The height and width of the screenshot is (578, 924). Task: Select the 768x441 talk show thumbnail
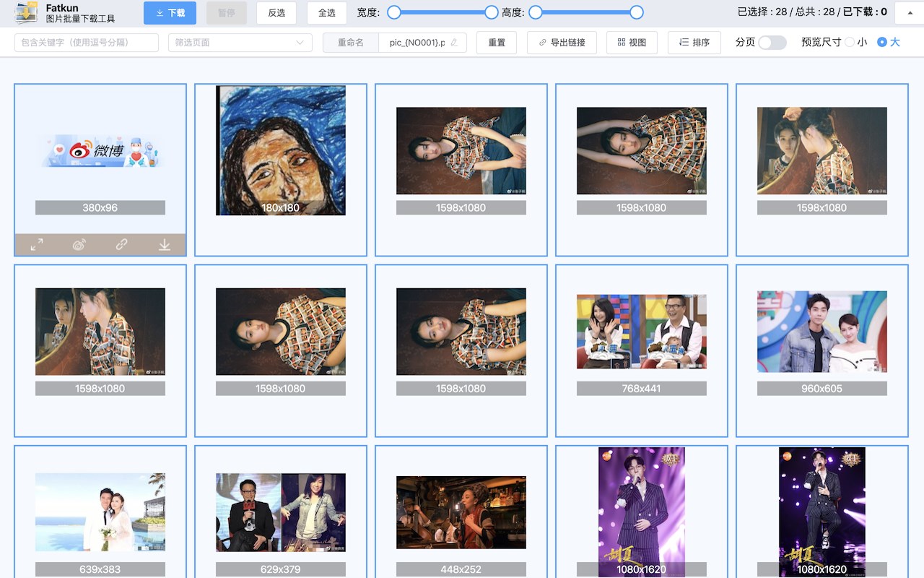642,332
